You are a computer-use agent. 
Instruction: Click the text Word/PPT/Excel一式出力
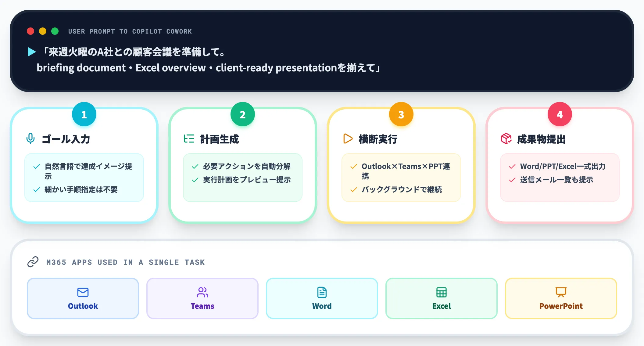[x=563, y=166]
